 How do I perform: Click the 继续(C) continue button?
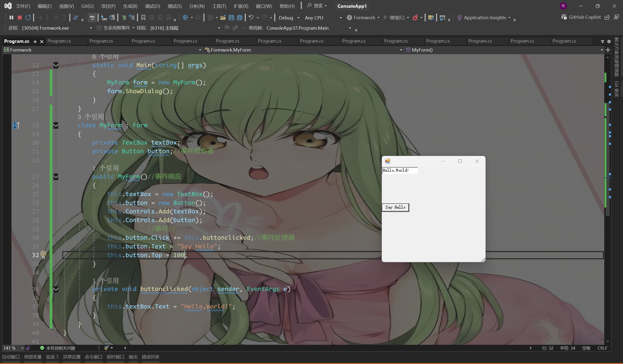pyautogui.click(x=394, y=18)
